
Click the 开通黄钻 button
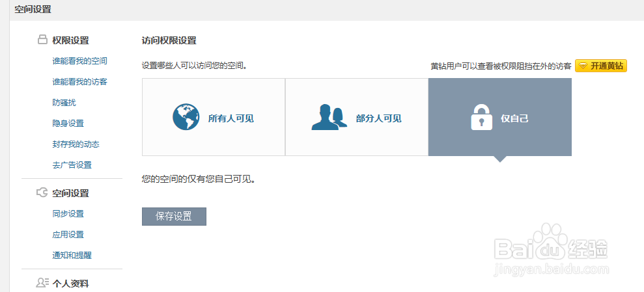[x=601, y=66]
